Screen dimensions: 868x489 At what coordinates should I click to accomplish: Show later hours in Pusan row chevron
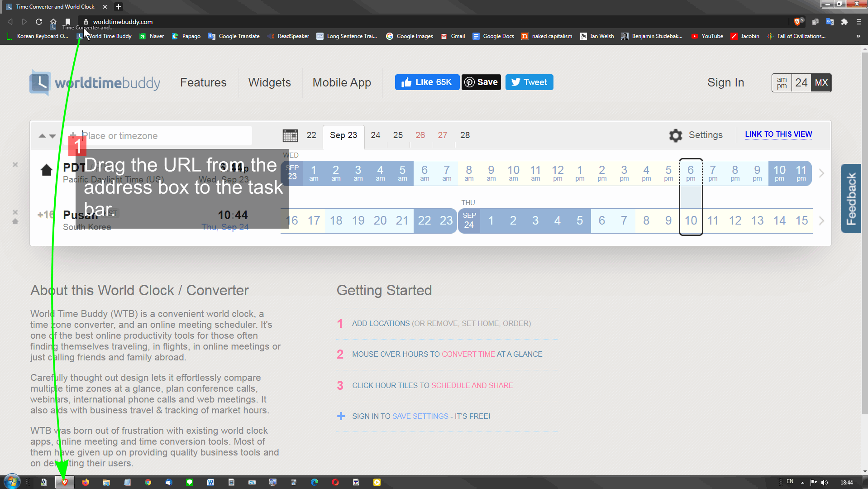tap(822, 221)
